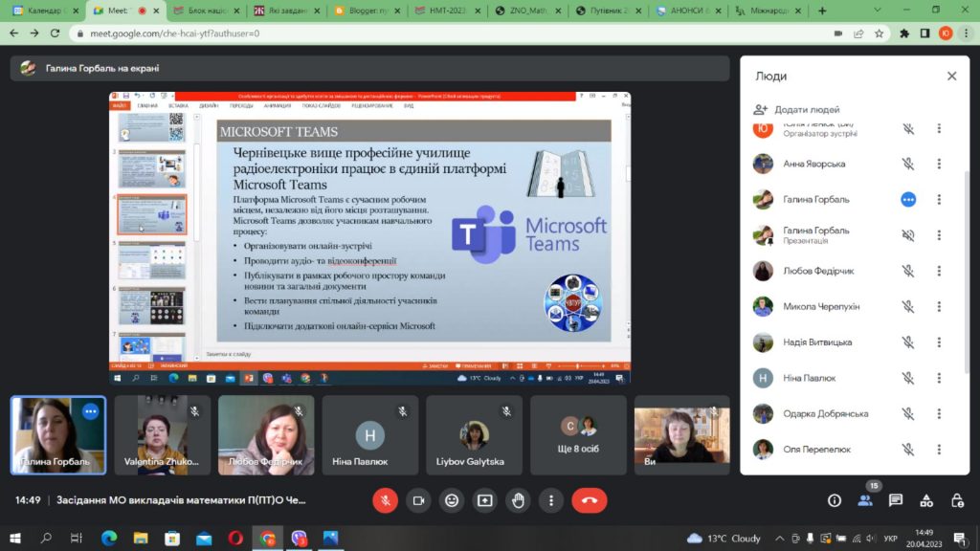The width and height of the screenshot is (980, 551).
Task: Open more actions for Ніна Павлюк in list
Action: click(x=939, y=378)
